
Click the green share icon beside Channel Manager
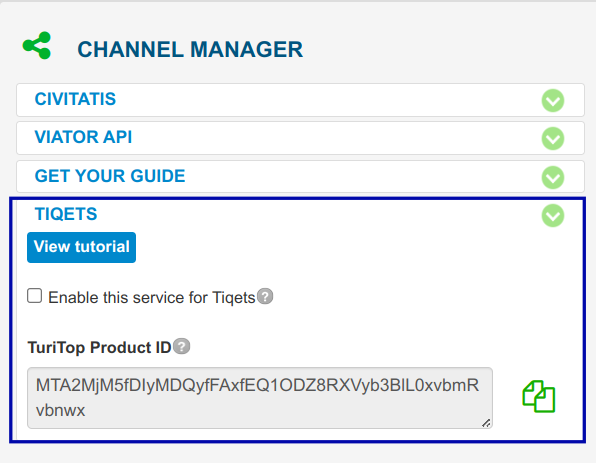36,46
